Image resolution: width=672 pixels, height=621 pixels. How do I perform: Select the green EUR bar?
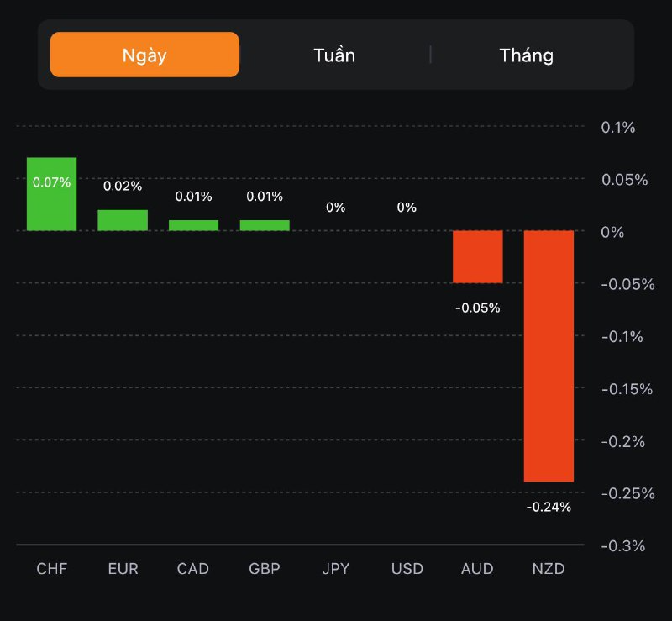click(123, 220)
